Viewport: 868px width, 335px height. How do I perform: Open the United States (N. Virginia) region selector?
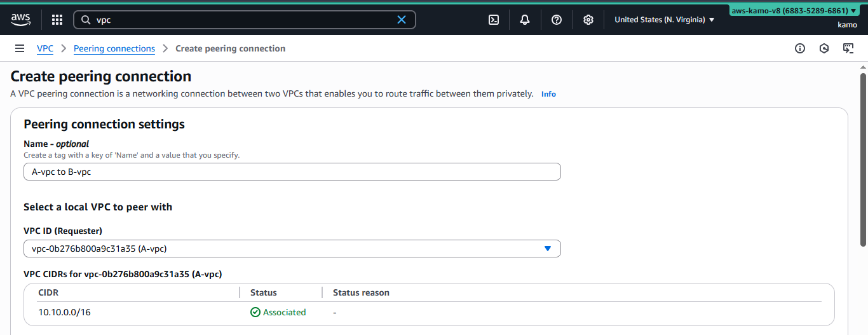click(x=665, y=20)
